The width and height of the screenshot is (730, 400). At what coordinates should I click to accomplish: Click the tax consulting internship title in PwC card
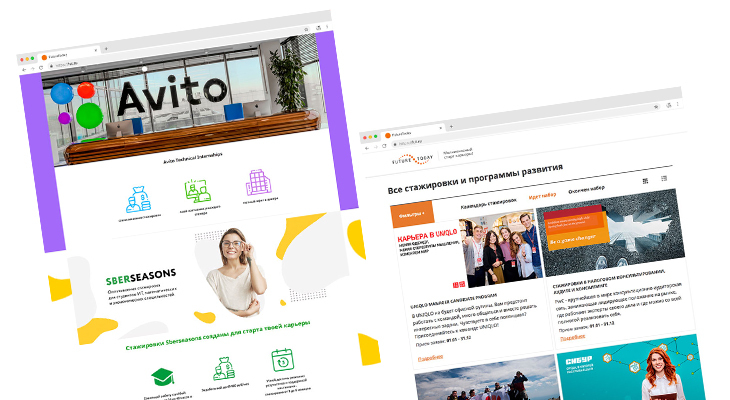tap(609, 281)
